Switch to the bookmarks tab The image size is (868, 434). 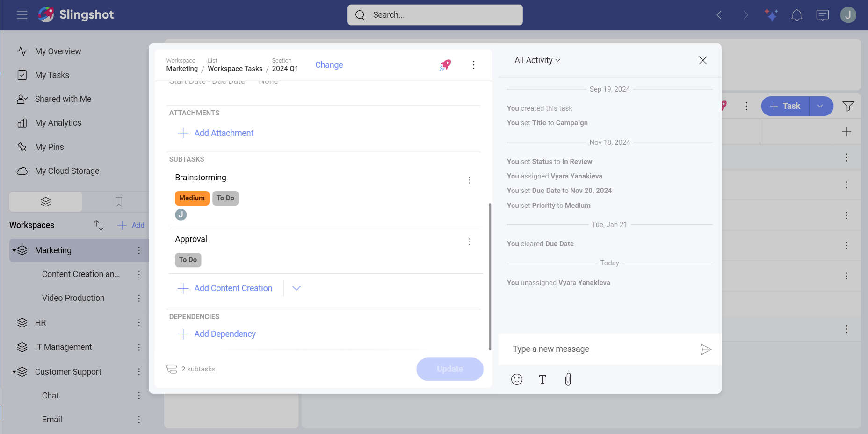pos(119,202)
